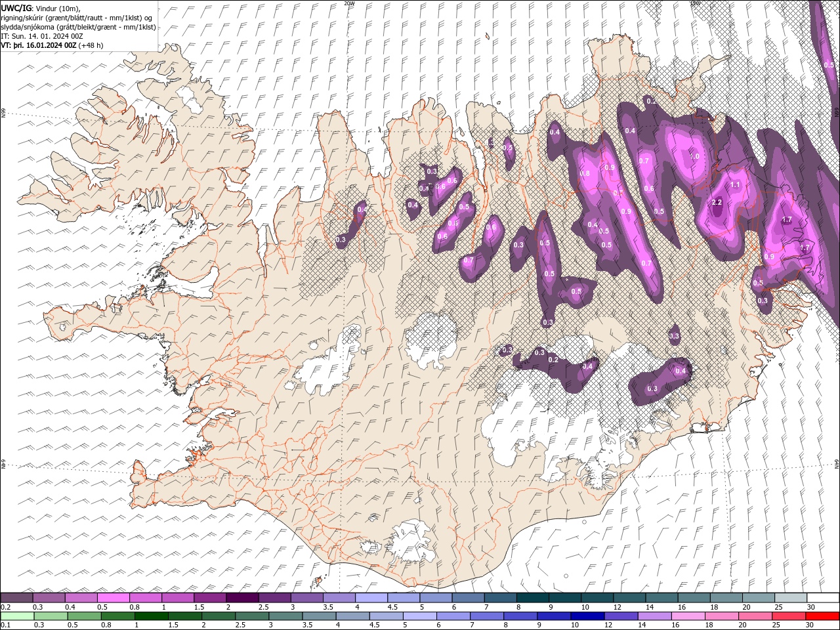Image resolution: width=840 pixels, height=630 pixels.
Task: Click snow legend number 4.5
Action: click(392, 607)
